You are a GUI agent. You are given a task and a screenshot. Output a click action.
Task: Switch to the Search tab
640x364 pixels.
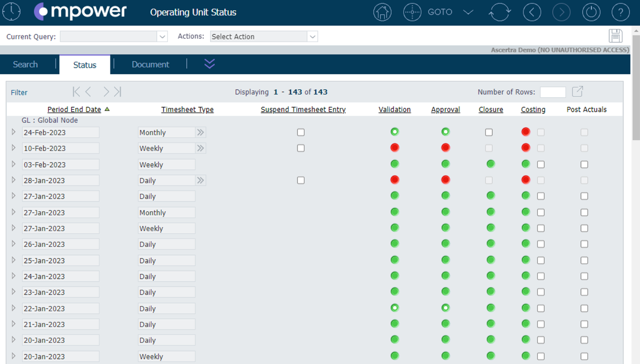click(25, 64)
